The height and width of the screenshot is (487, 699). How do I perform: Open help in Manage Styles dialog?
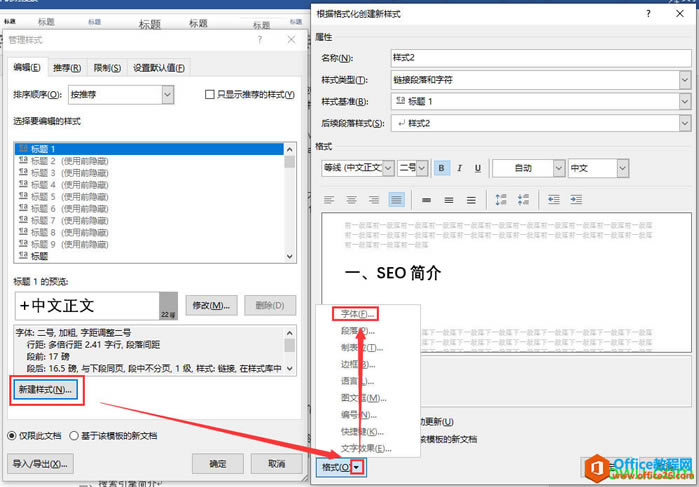coord(259,40)
